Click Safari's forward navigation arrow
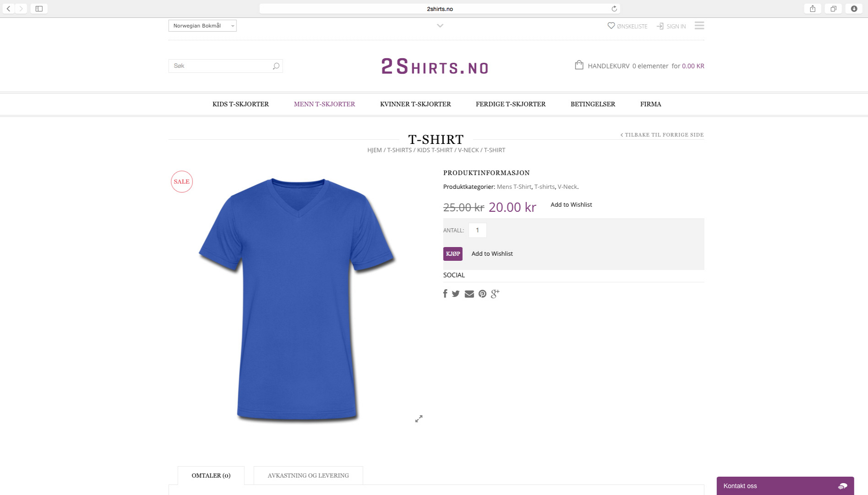Viewport: 868px width, 495px height. coord(21,9)
